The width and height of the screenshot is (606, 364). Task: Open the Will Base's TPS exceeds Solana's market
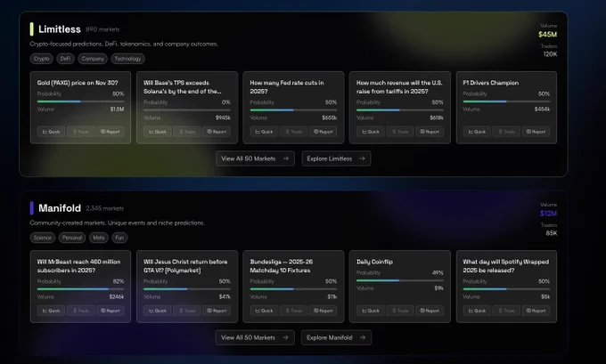coord(183,87)
